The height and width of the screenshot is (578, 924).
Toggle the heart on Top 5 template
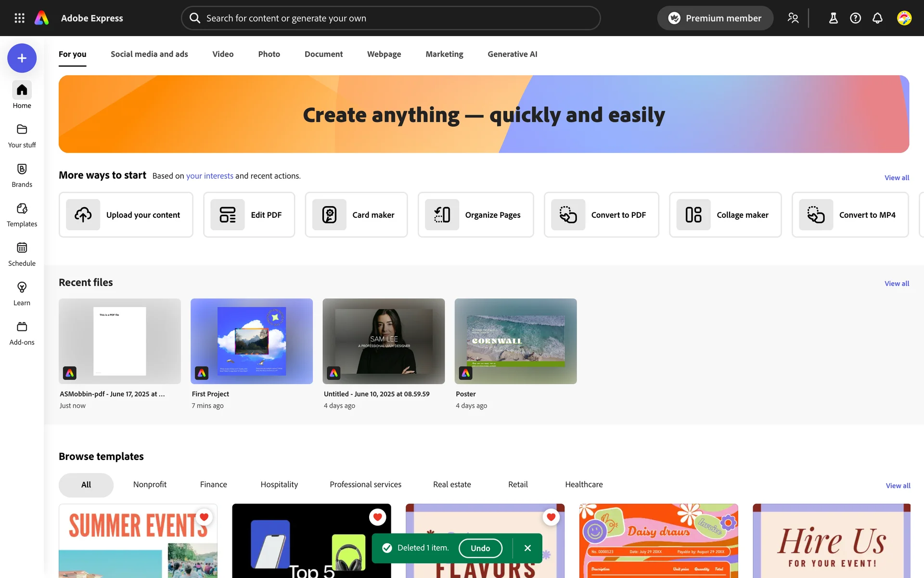coord(377,517)
